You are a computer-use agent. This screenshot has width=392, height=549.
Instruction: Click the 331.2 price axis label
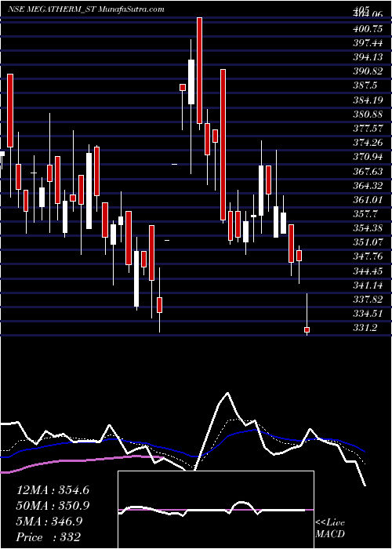[365, 328]
